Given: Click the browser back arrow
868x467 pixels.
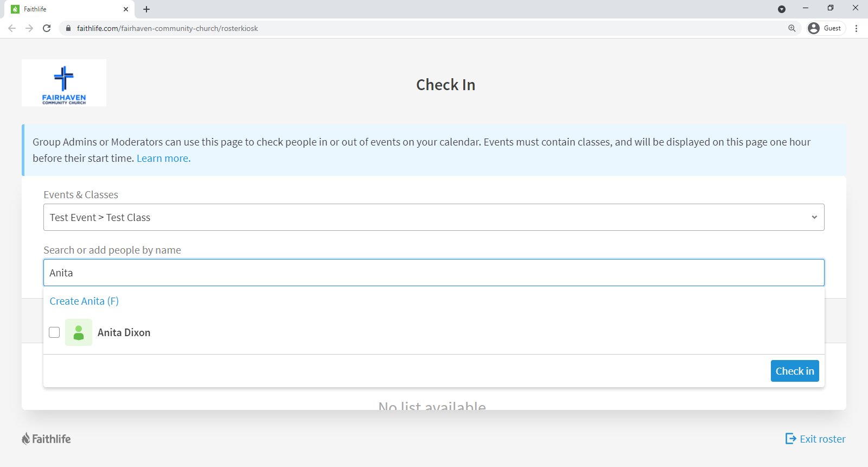Looking at the screenshot, I should [12, 28].
